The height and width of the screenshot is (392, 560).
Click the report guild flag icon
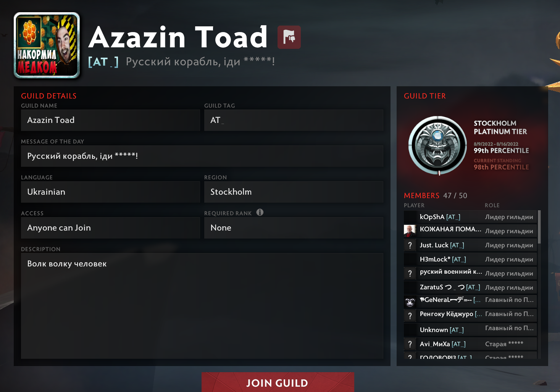coord(289,37)
